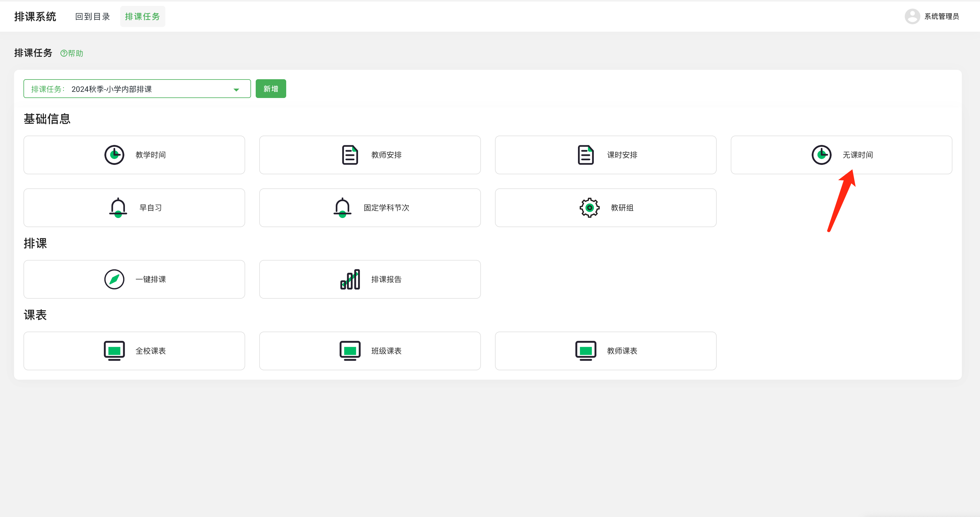
Task: Go to the 回到目录 menu item
Action: click(92, 16)
